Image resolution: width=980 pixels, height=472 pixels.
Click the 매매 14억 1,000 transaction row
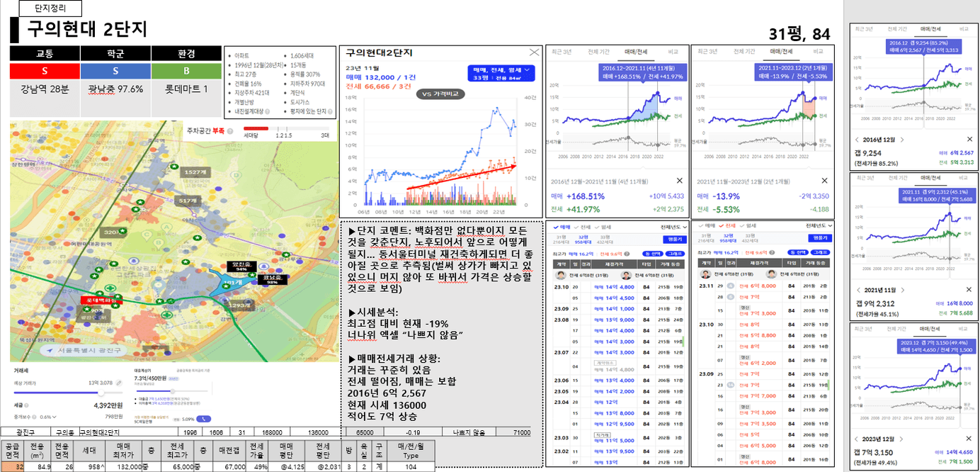coord(619,309)
